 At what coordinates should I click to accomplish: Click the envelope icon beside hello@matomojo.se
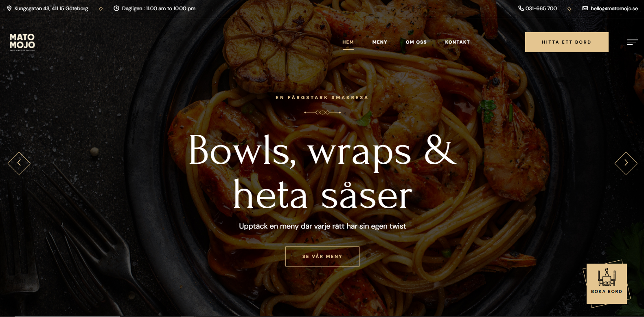[585, 8]
